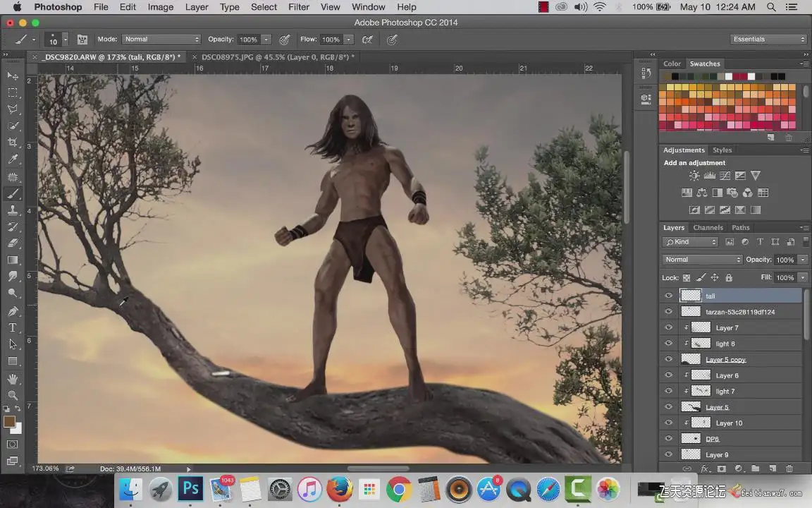Activate the Hand tool
Screen dimensions: 812x508
point(13,379)
